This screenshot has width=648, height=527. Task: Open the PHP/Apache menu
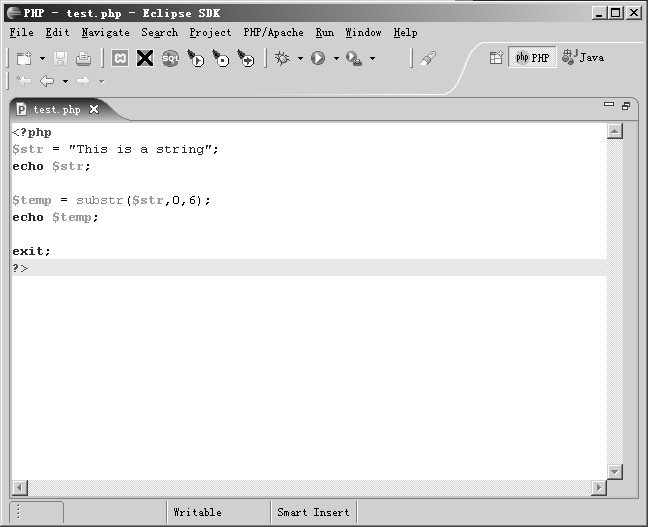(x=273, y=32)
